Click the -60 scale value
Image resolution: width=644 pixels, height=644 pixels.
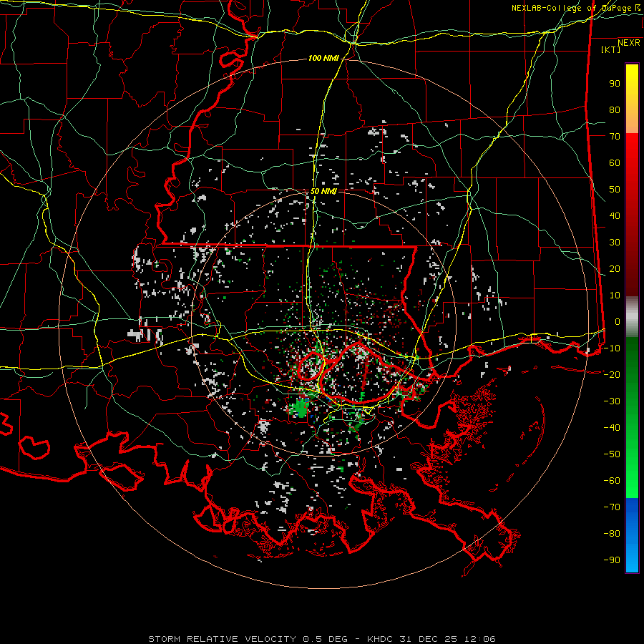coord(612,481)
